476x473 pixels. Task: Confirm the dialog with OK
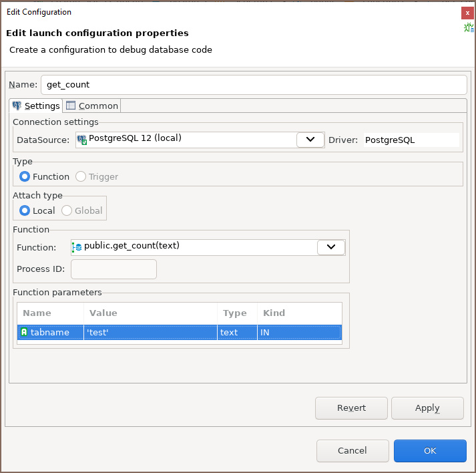pyautogui.click(x=430, y=451)
